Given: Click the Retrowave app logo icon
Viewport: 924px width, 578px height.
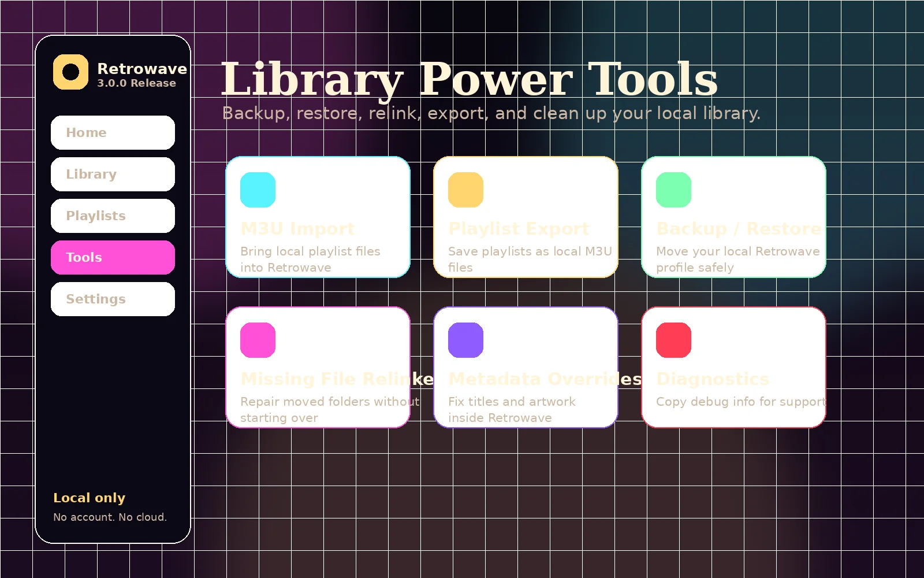Looking at the screenshot, I should click(70, 72).
